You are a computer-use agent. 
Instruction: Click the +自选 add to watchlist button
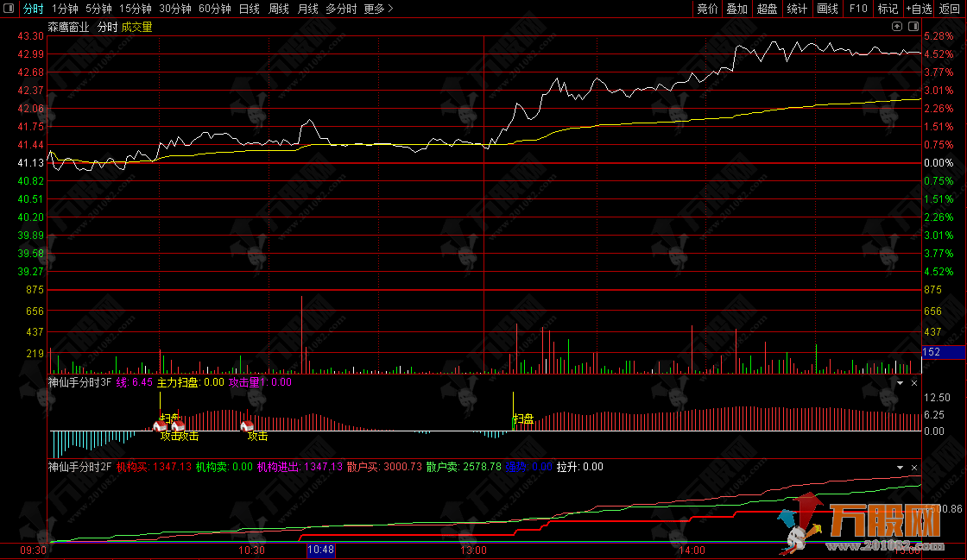[919, 9]
